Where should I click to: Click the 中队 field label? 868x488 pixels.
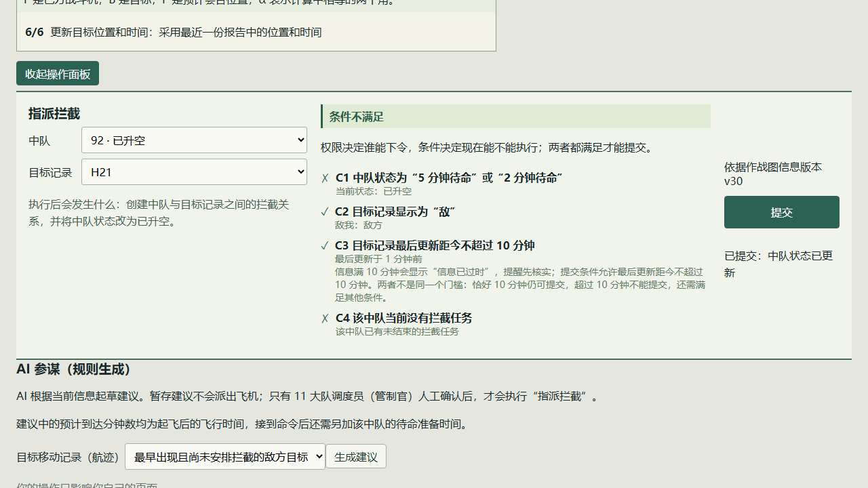point(39,141)
